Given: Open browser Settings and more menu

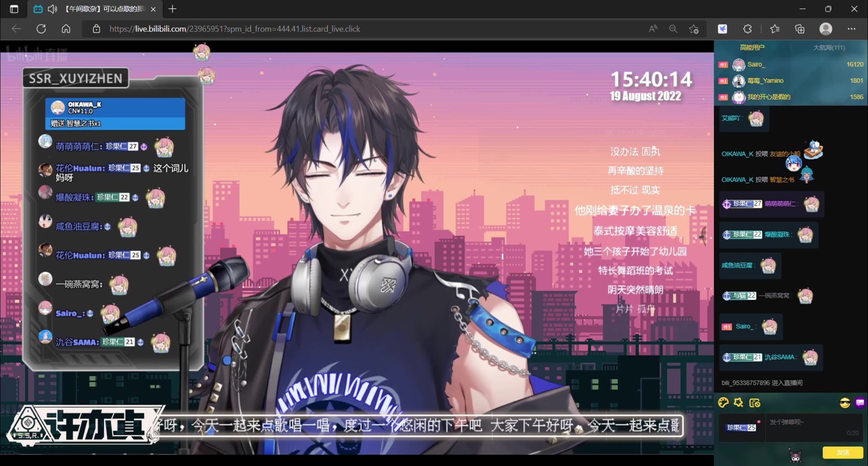Looking at the screenshot, I should (x=851, y=29).
